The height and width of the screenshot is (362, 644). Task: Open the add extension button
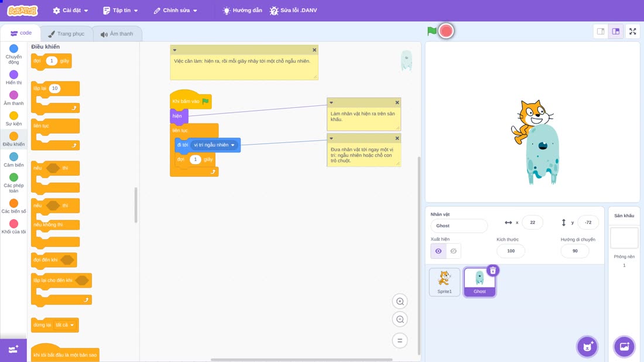(13, 350)
